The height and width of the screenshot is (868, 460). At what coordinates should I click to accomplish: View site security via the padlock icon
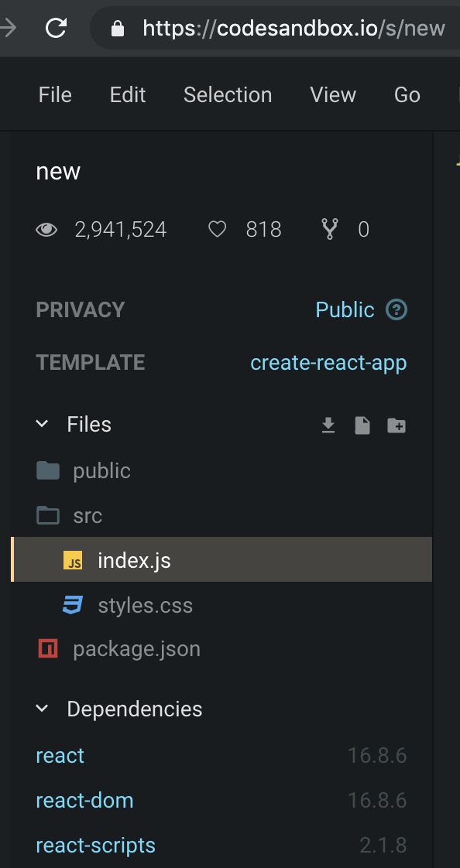(x=117, y=28)
